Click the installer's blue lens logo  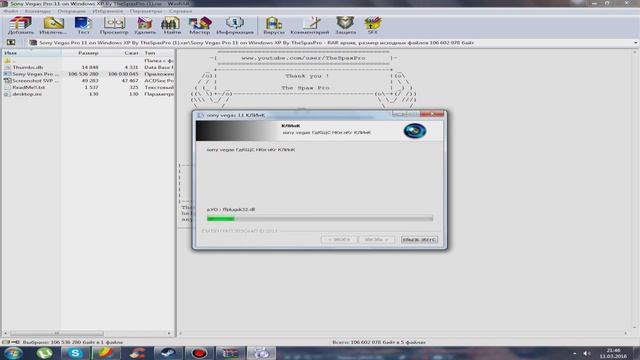415,131
